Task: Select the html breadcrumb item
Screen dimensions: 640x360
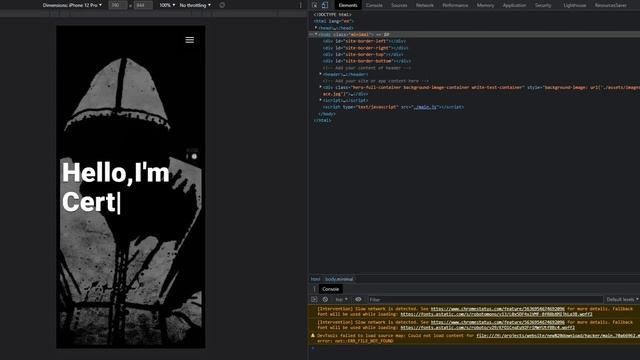Action: pos(316,279)
